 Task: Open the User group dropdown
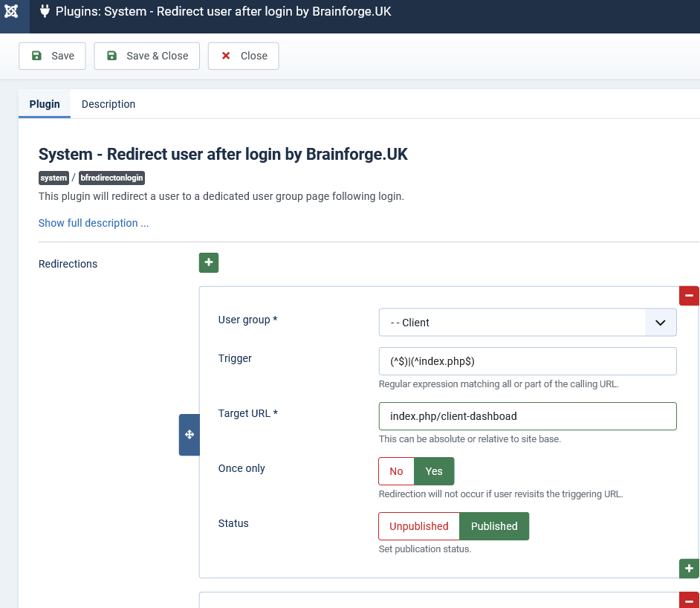click(528, 323)
